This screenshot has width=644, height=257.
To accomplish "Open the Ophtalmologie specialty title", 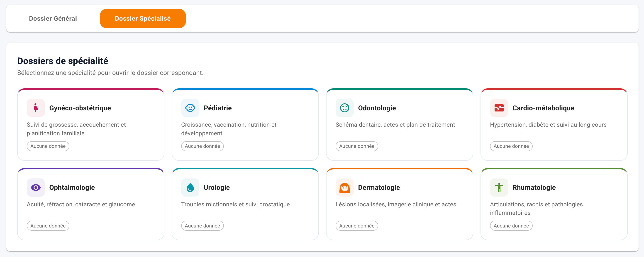I will click(72, 188).
